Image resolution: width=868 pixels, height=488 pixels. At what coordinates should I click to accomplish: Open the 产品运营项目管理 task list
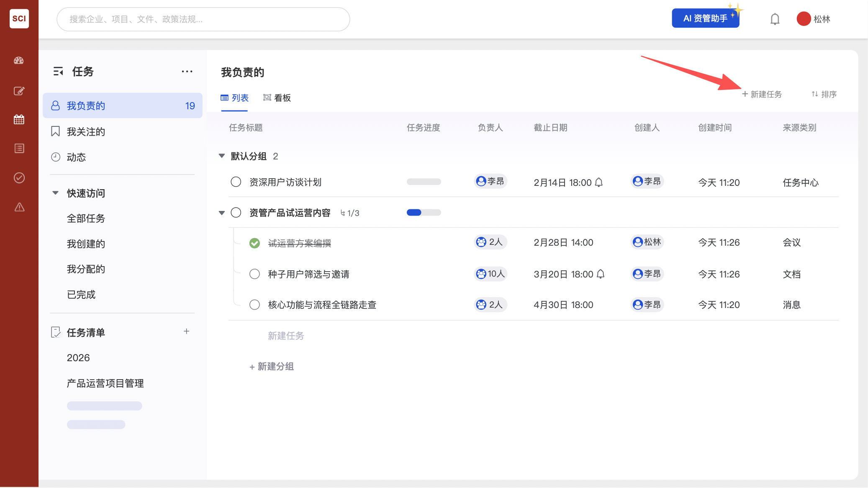point(105,383)
